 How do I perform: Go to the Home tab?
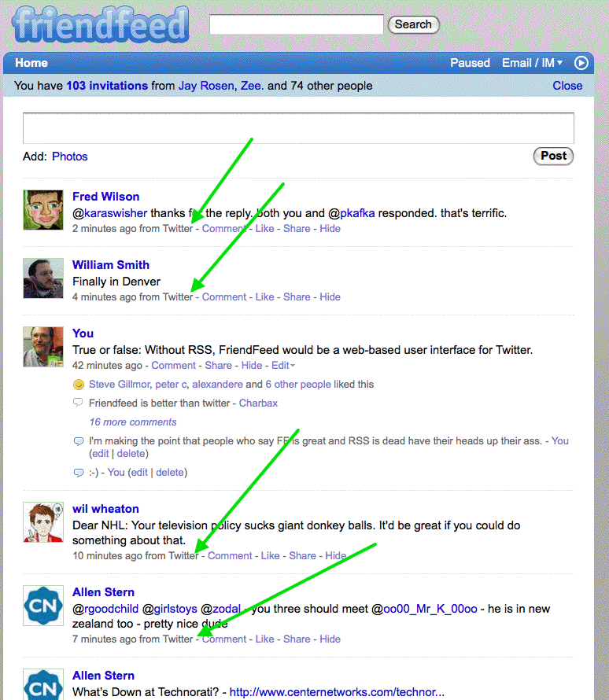click(31, 63)
